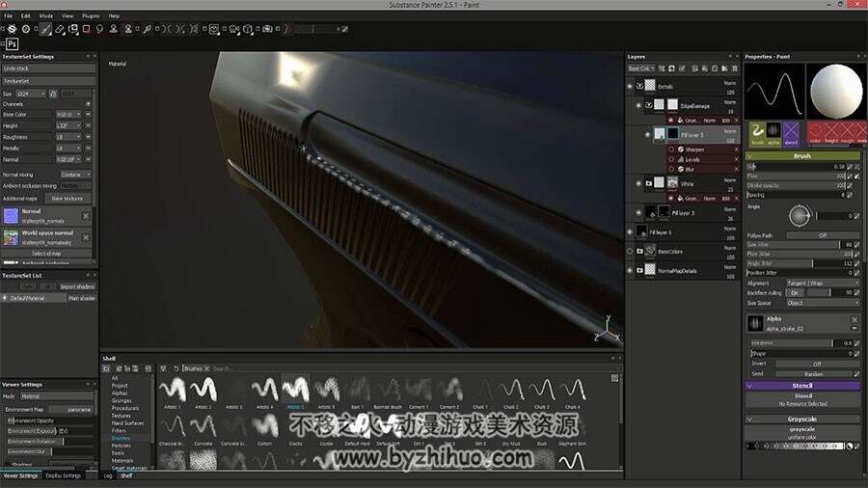Viewport: 868px width, 488px height.
Task: Collapse the Grayscale section header
Action: (x=802, y=420)
